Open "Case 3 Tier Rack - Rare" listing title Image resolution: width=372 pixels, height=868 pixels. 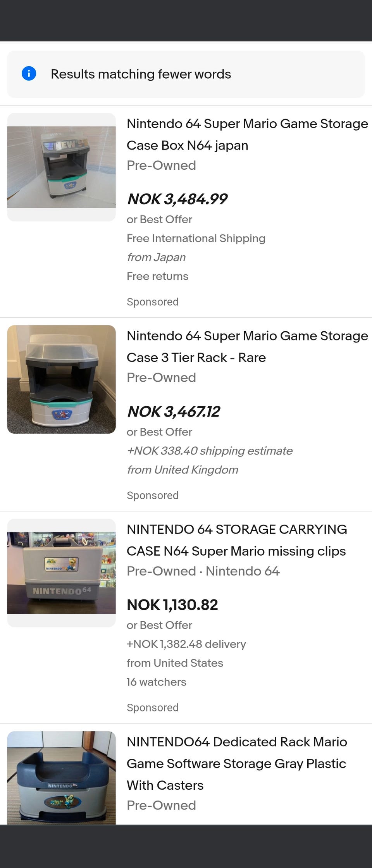[x=247, y=346]
